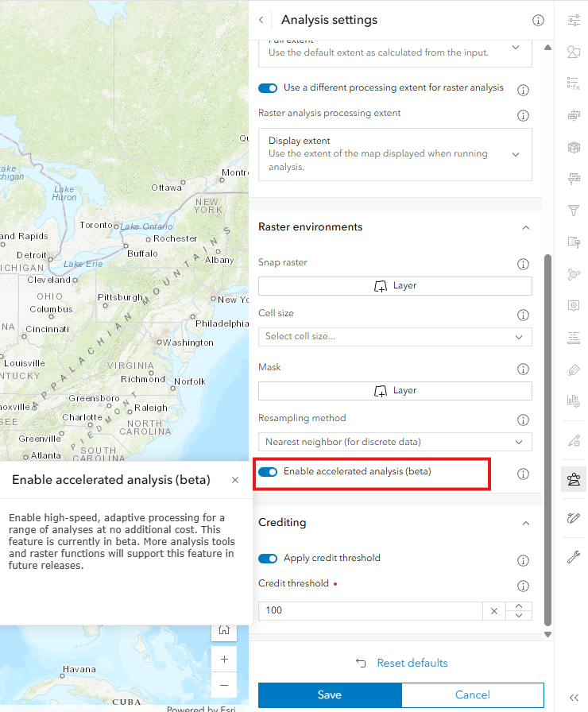
Task: Save the analysis settings
Action: pyautogui.click(x=329, y=695)
